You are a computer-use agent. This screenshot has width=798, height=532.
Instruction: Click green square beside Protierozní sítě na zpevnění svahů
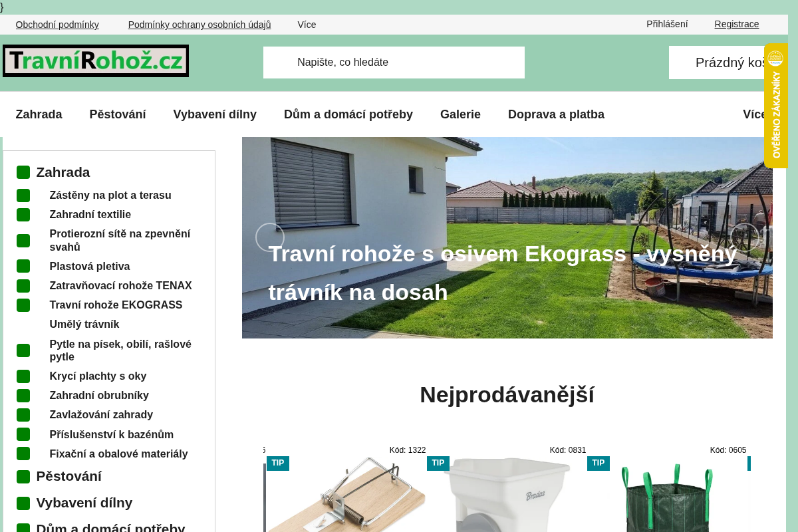pyautogui.click(x=23, y=241)
